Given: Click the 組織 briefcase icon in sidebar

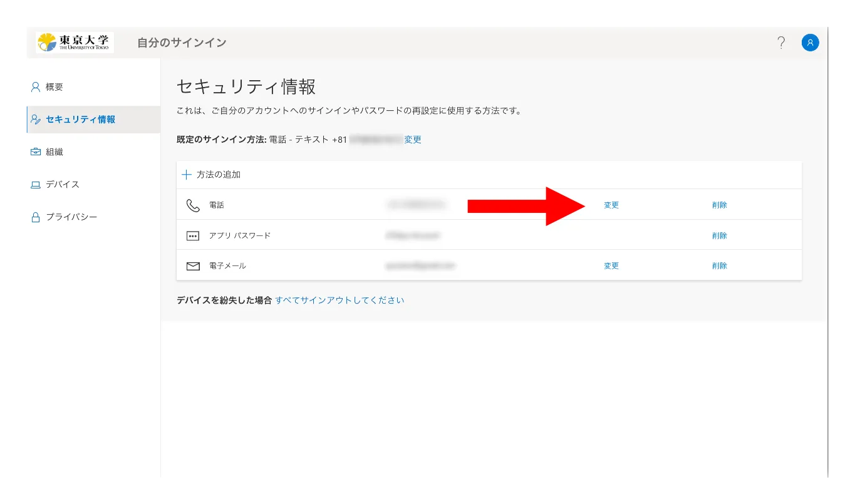Looking at the screenshot, I should 36,152.
